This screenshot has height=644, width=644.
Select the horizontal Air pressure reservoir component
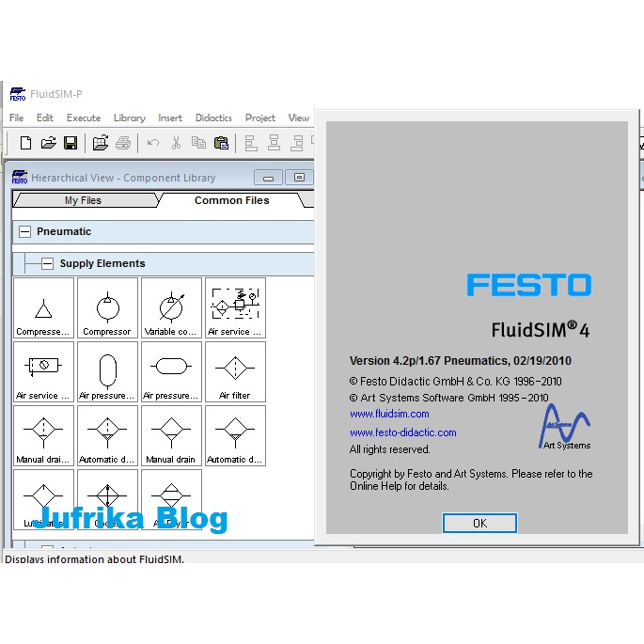[x=171, y=371]
